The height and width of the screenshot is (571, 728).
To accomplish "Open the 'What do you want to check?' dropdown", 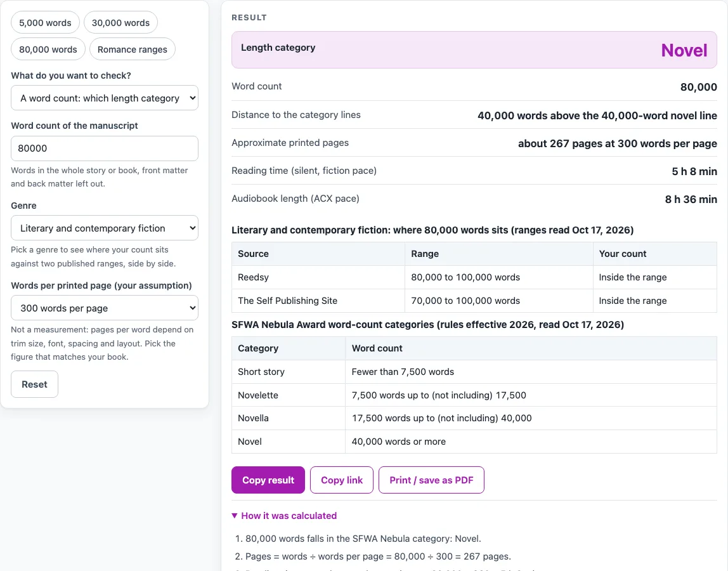I will tap(105, 98).
